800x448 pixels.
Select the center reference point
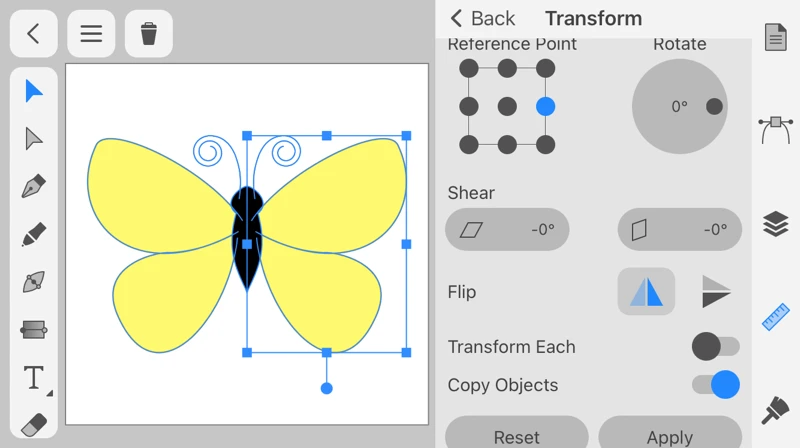click(507, 106)
